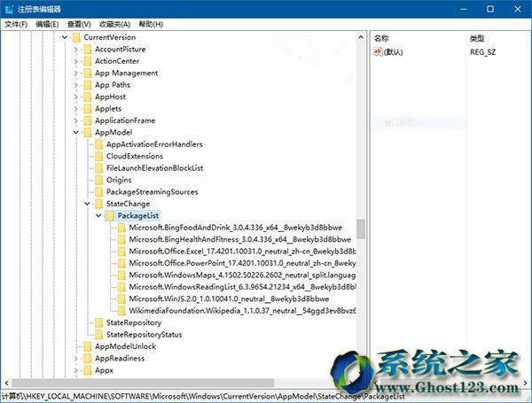The image size is (532, 403).
Task: Open the 查看(V) menu
Action: tap(79, 25)
